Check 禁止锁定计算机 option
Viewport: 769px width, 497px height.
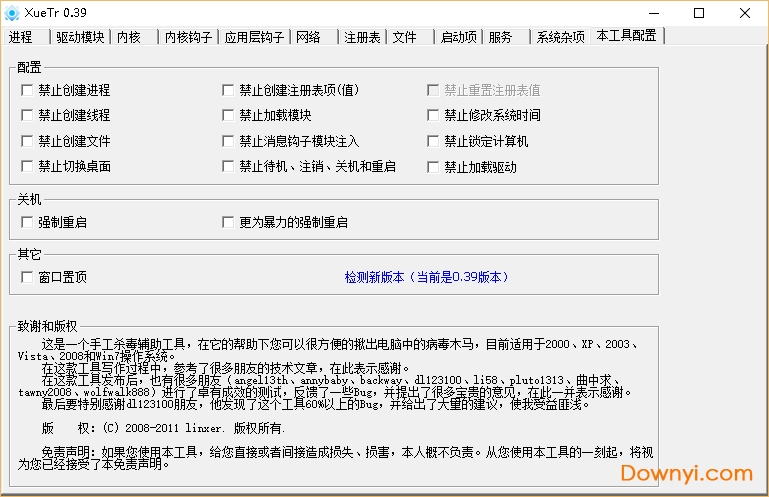click(x=434, y=142)
